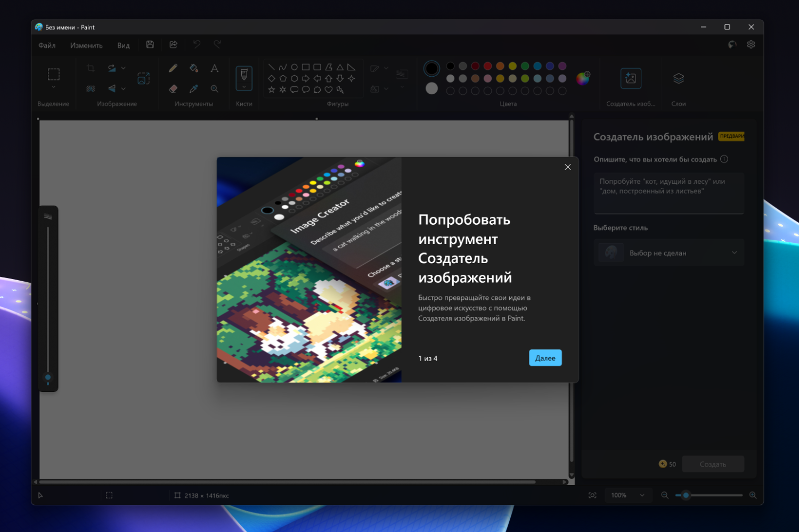
Task: Open Paint settings gear
Action: pyautogui.click(x=751, y=45)
